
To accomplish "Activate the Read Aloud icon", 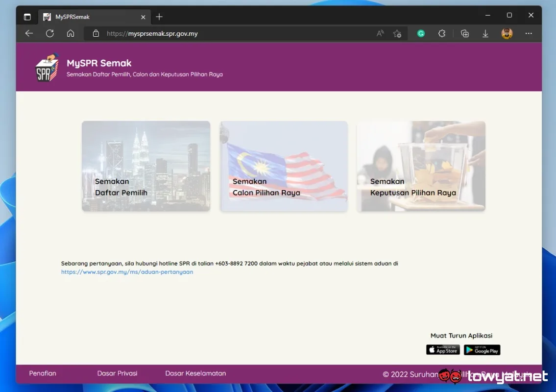I will pyautogui.click(x=380, y=33).
